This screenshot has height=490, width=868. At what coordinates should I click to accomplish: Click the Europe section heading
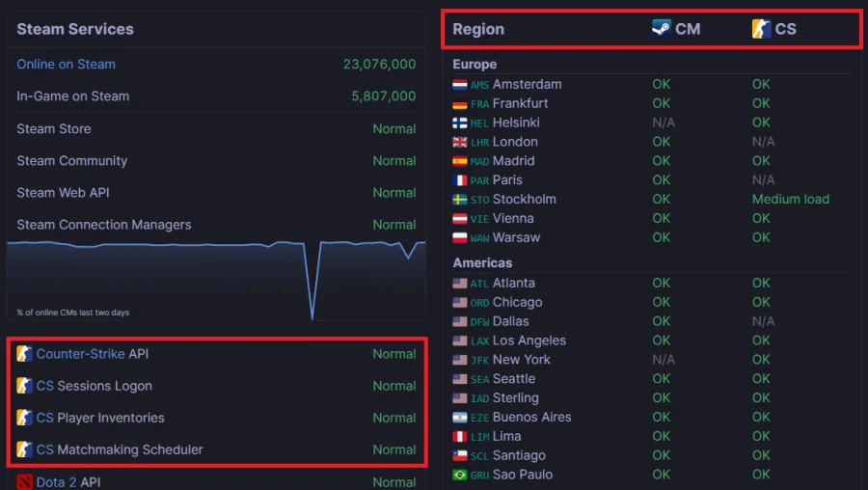475,65
